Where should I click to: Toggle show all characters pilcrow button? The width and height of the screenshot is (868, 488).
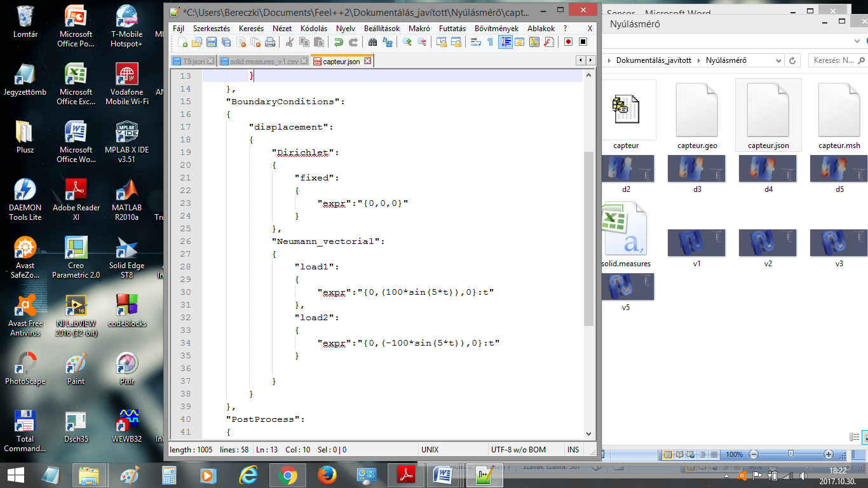click(490, 43)
